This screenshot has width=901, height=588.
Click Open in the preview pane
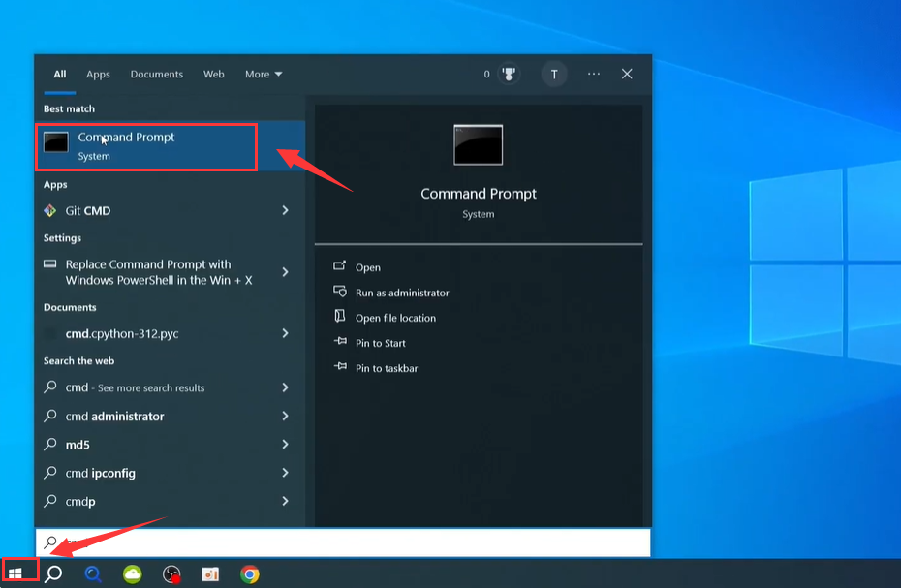point(368,268)
